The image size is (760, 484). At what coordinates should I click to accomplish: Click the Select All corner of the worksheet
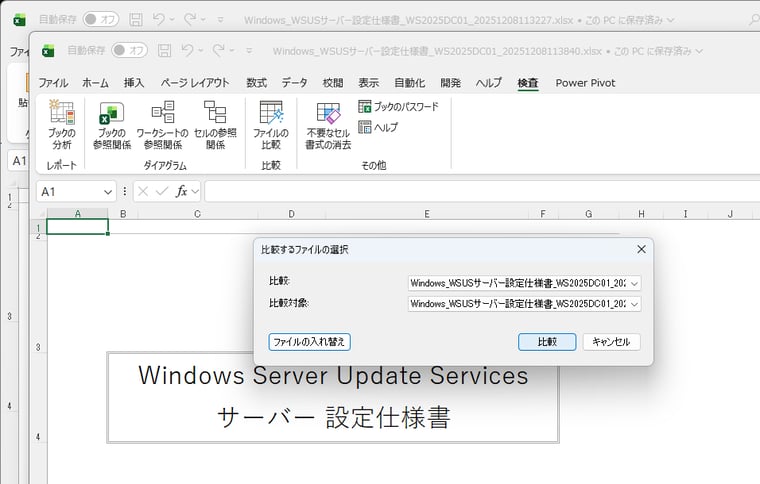(41, 214)
